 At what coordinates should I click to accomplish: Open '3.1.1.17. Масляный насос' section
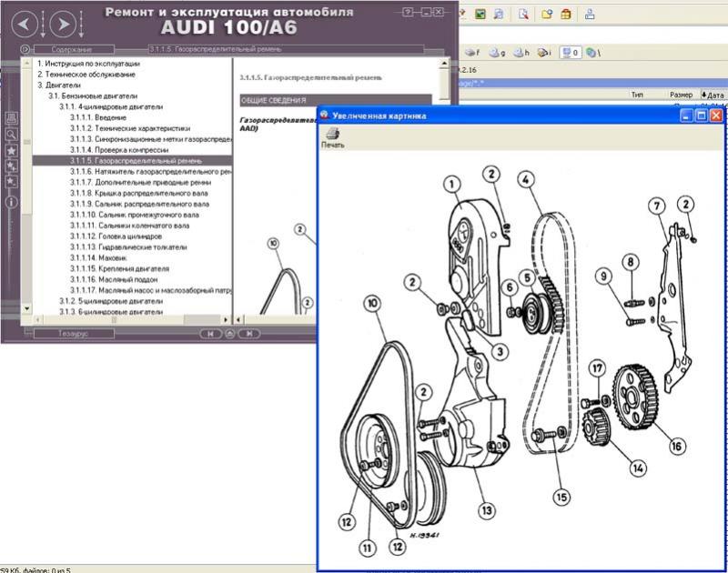click(150, 290)
